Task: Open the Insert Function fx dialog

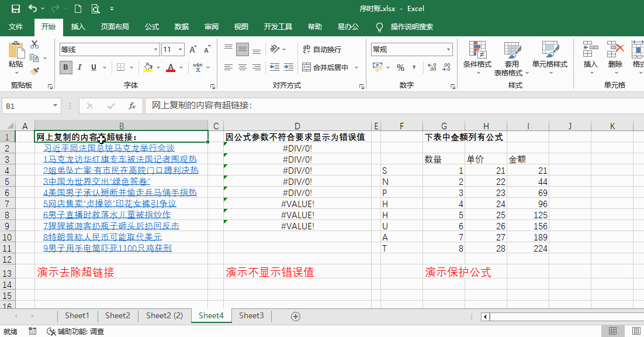Action: [132, 106]
